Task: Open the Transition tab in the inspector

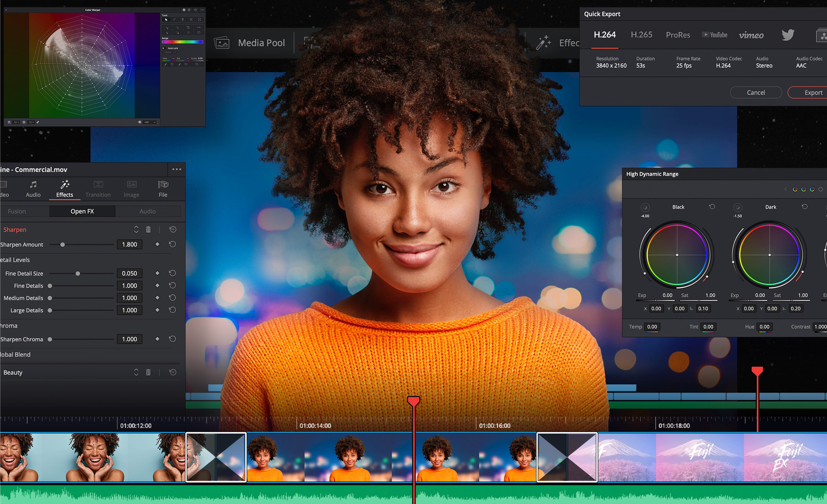Action: tap(98, 189)
